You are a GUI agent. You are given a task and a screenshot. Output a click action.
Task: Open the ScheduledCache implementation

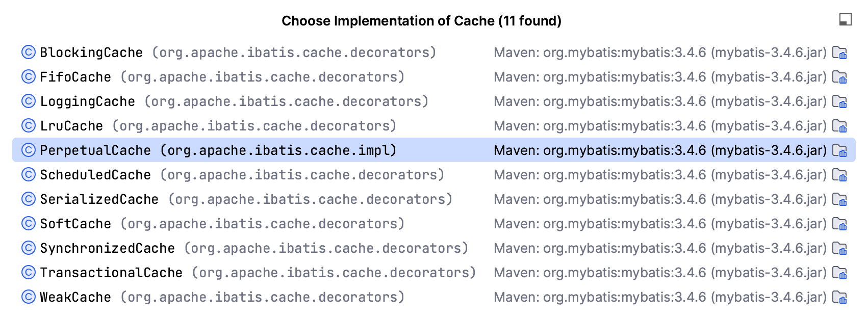point(95,175)
